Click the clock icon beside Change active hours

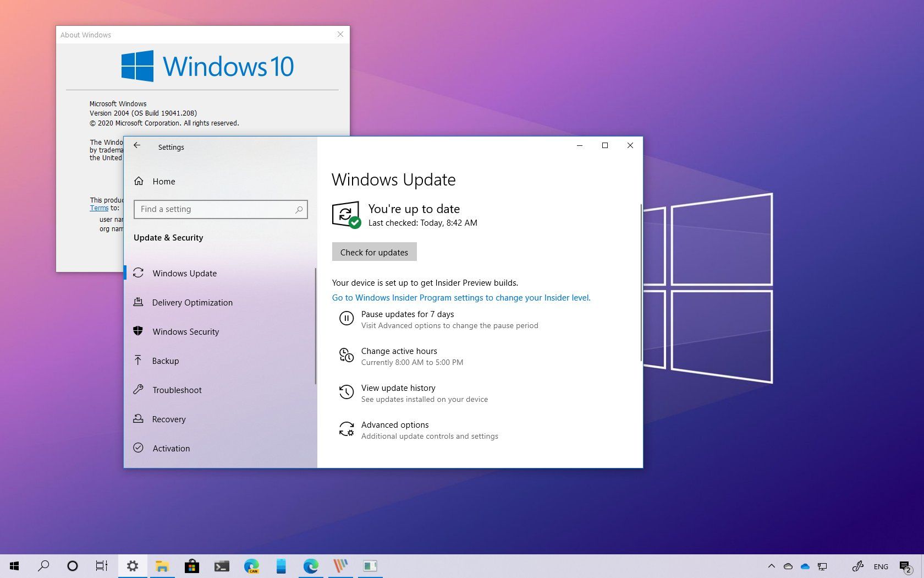[346, 355]
